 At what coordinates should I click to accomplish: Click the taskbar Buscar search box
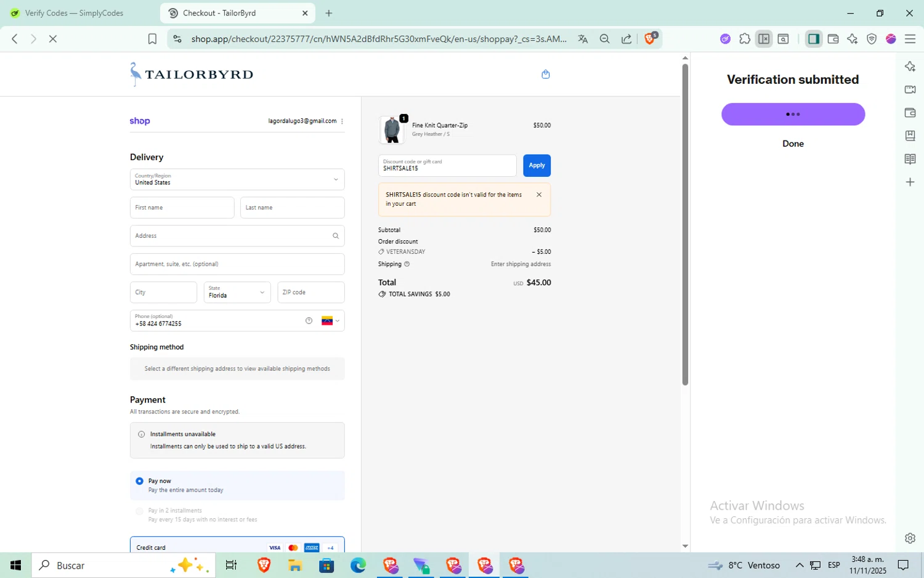pos(123,565)
